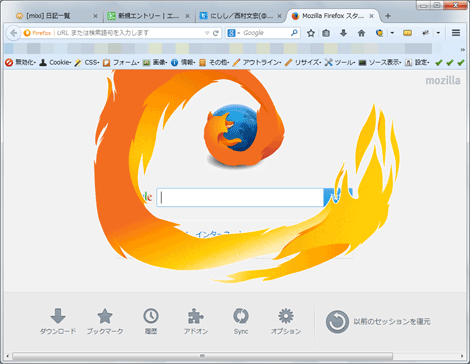This screenshot has width=470, height=364.
Task: Click middle green checkmark validation icon
Action: (450, 62)
